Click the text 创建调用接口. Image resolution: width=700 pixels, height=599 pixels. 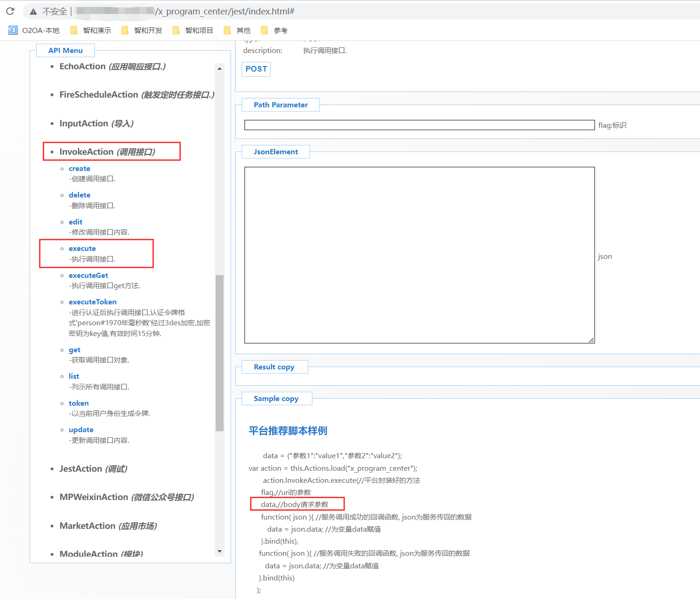tap(92, 179)
